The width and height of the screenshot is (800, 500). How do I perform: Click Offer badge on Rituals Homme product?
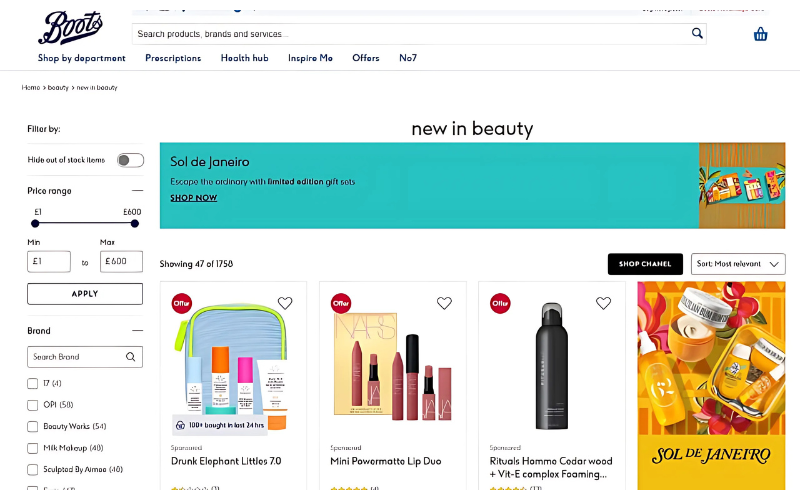click(500, 303)
